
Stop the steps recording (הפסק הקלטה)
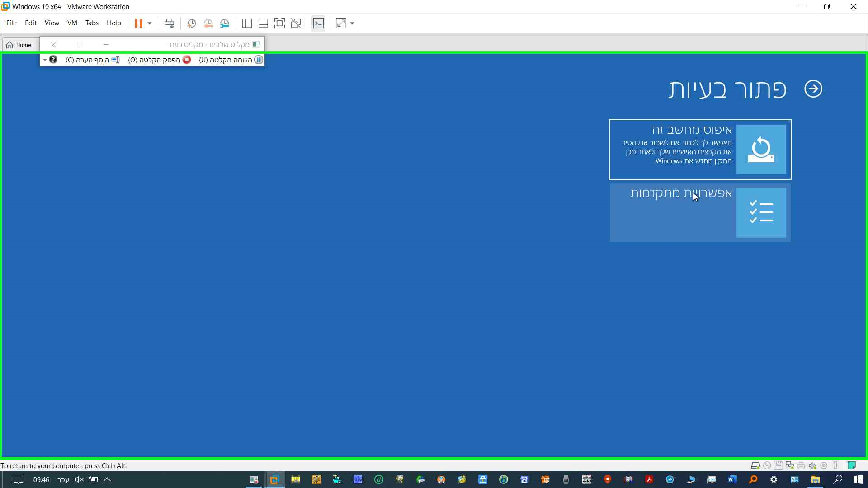[x=160, y=60]
